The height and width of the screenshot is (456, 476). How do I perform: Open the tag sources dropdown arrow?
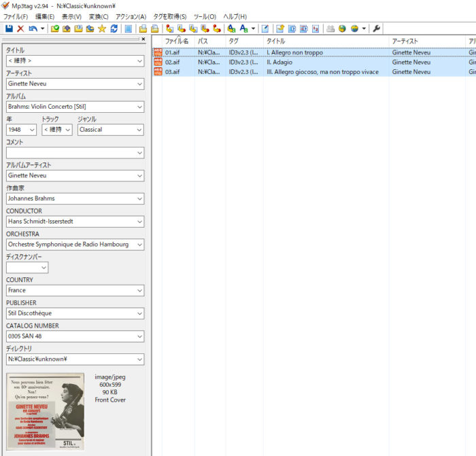[364, 29]
